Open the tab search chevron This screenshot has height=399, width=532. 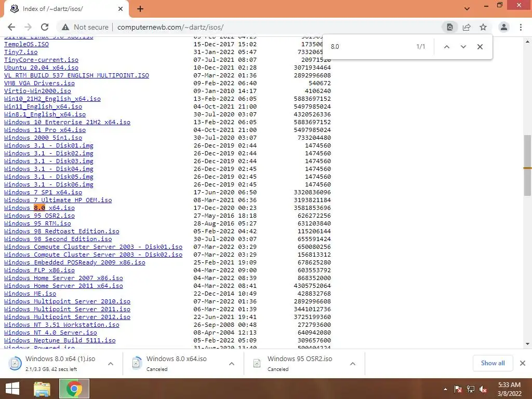tap(467, 8)
